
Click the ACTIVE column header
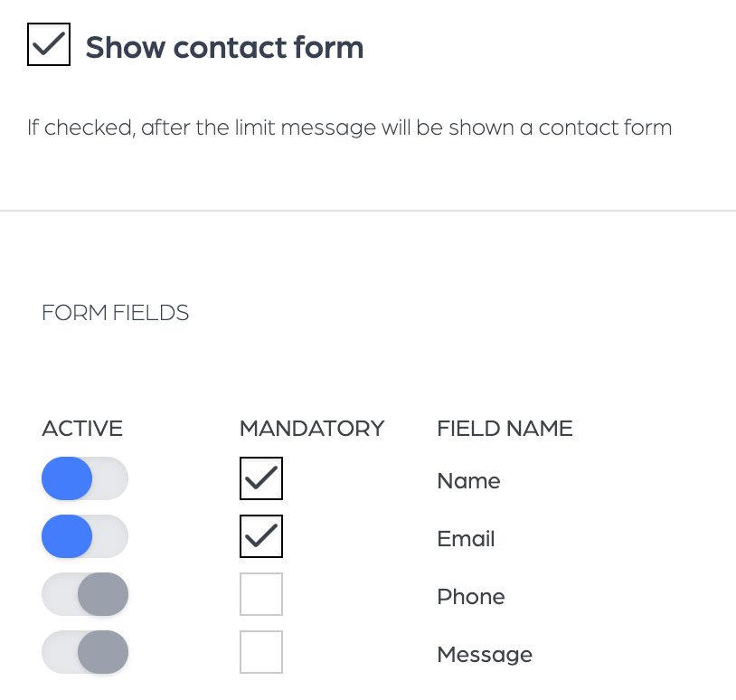82,428
